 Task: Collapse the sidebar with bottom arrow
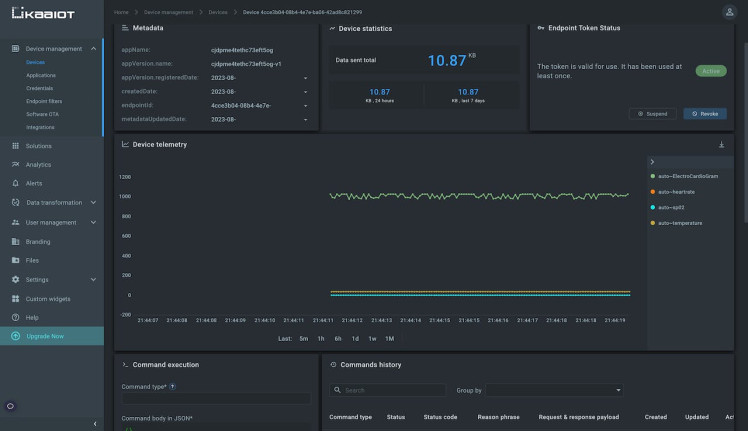coord(94,424)
